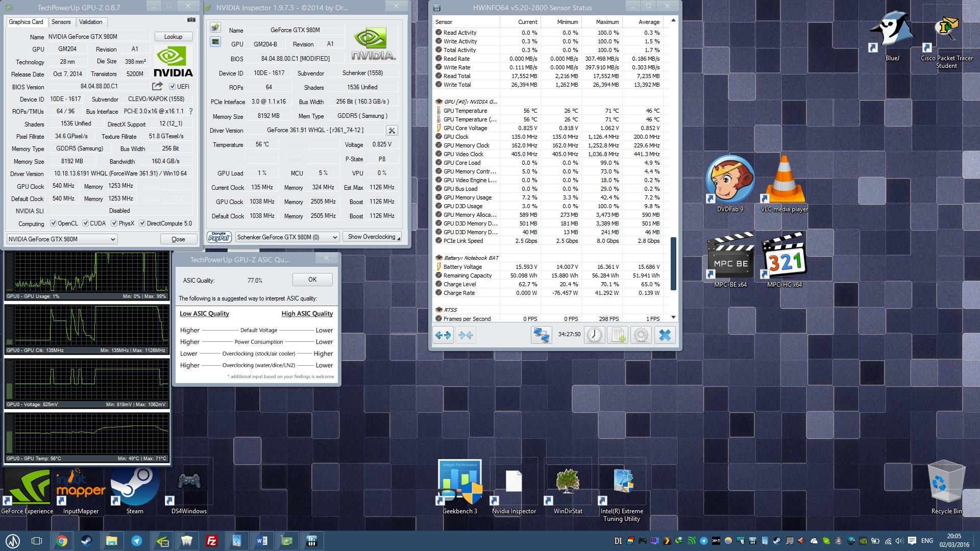
Task: Open HWiNFO sensor settings gear
Action: 641,335
